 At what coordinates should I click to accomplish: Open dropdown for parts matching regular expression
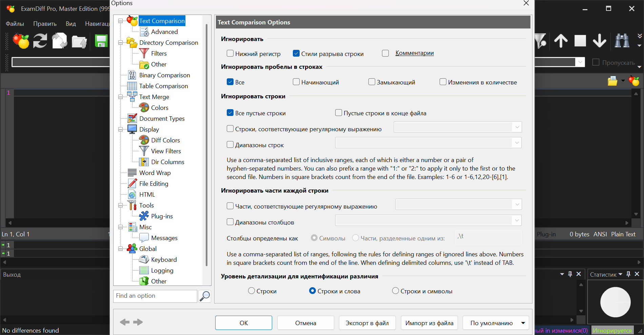517,204
